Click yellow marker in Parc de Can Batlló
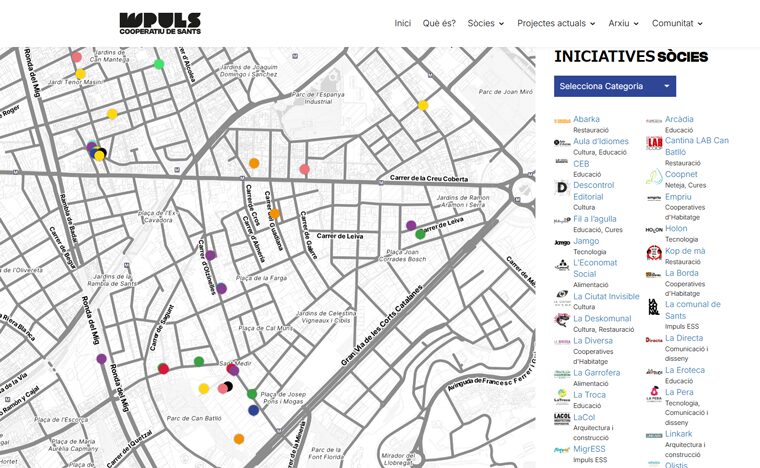The image size is (760, 468). (204, 389)
